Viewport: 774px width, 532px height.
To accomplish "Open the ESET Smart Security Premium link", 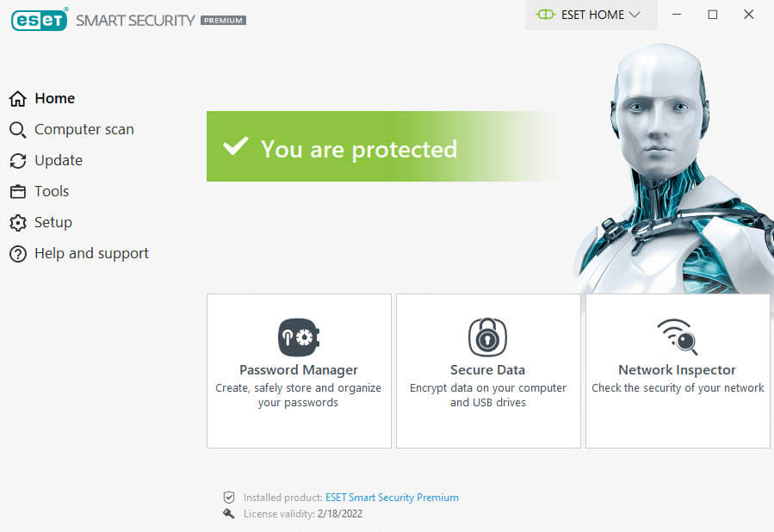I will tap(392, 498).
